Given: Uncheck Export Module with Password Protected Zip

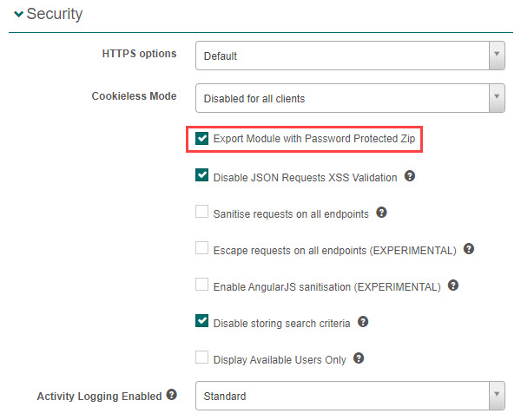Looking at the screenshot, I should [x=202, y=139].
